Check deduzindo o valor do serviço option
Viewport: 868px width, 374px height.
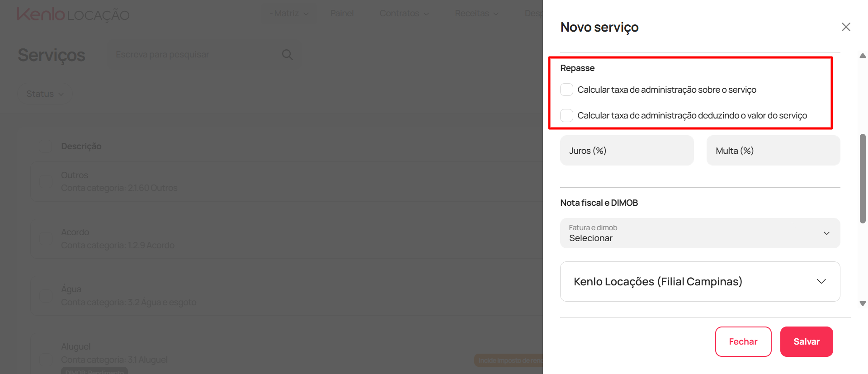tap(567, 115)
